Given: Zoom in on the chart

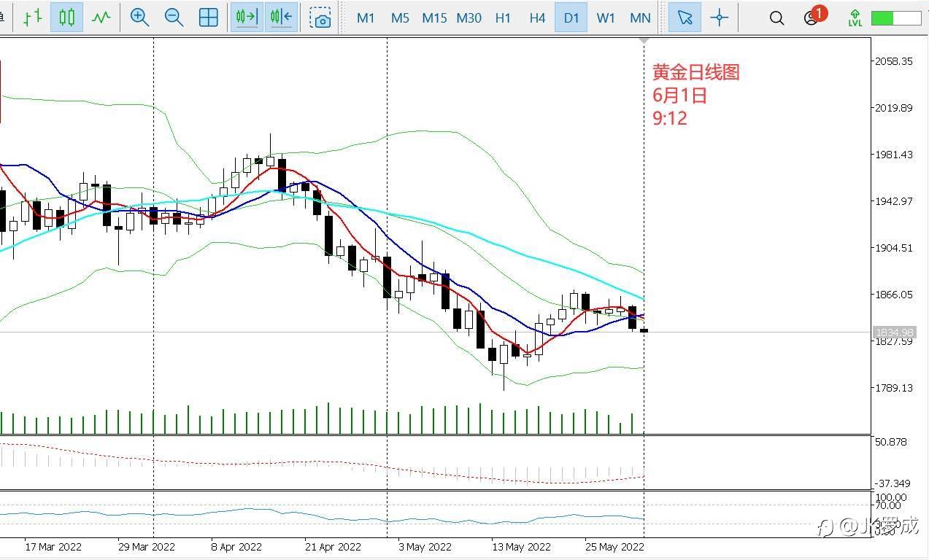Looking at the screenshot, I should coord(139,17).
